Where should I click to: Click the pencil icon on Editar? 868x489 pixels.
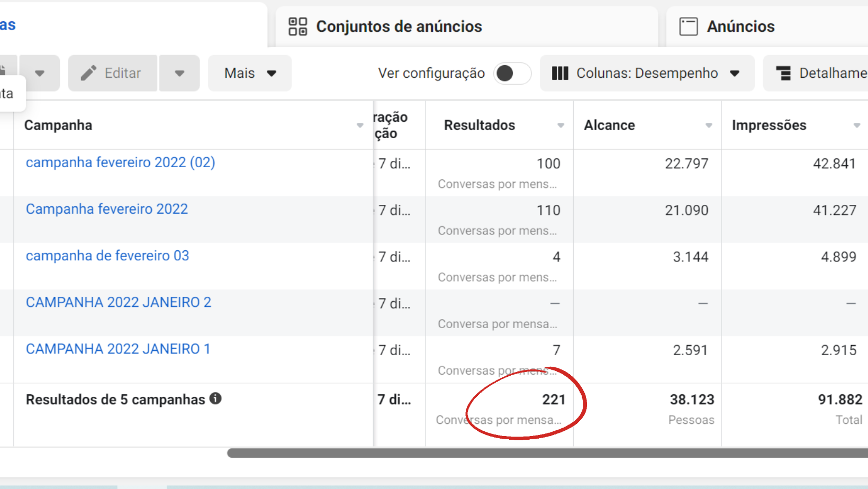coord(88,73)
